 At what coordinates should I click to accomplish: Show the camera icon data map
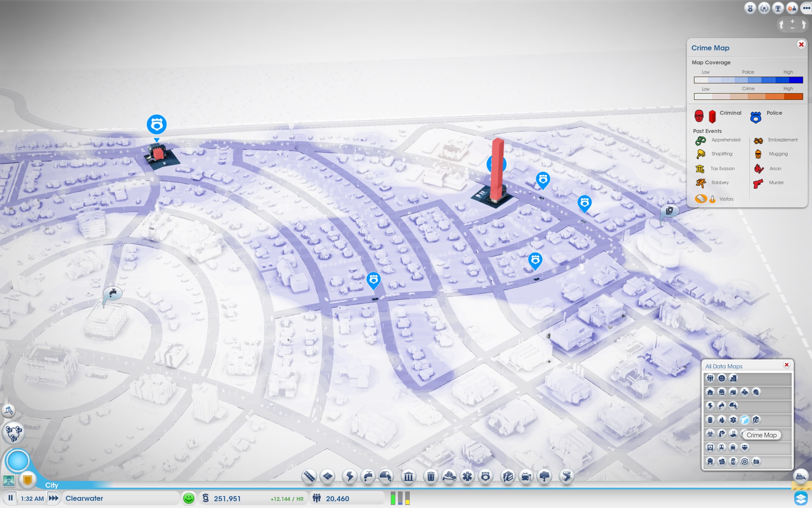tap(756, 461)
